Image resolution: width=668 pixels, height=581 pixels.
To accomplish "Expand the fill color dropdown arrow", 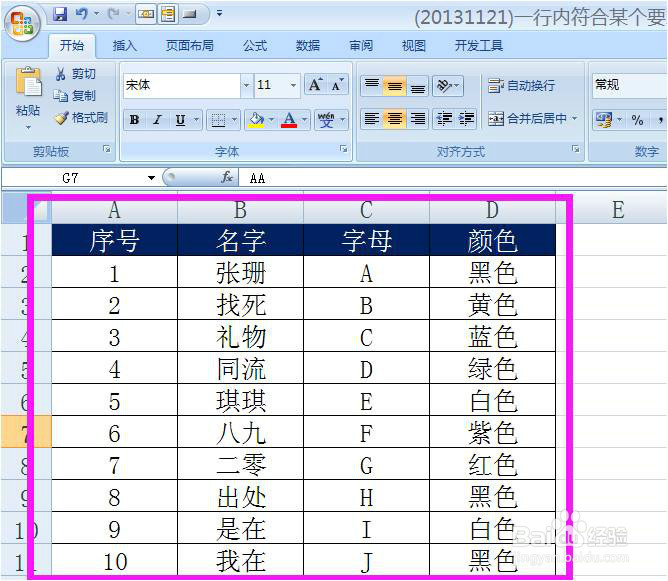I will (x=271, y=120).
